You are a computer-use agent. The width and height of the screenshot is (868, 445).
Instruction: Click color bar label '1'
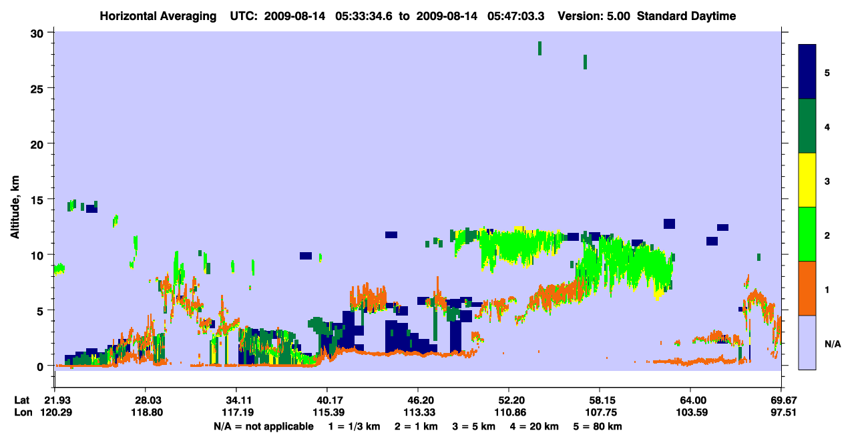click(827, 289)
